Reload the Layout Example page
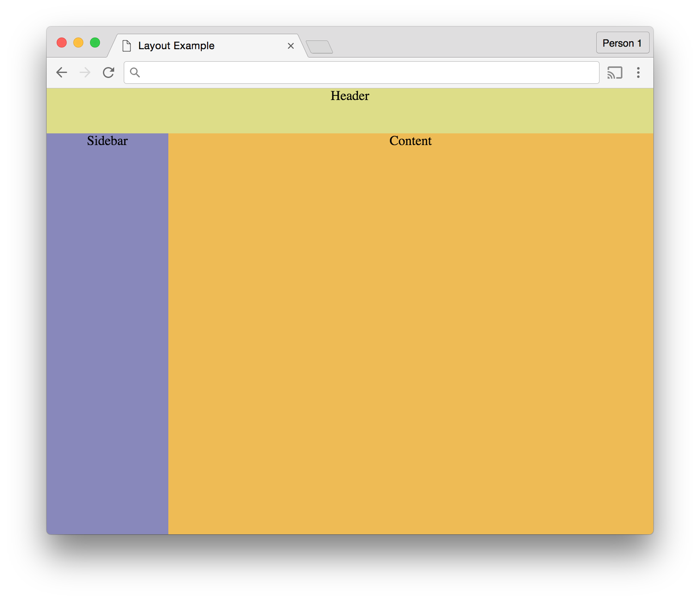 pos(109,72)
